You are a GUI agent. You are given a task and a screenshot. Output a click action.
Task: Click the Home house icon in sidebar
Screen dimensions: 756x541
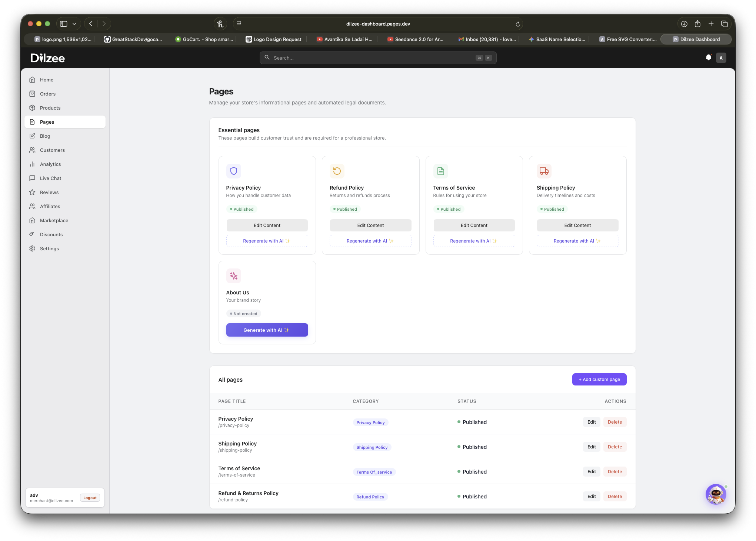32,80
